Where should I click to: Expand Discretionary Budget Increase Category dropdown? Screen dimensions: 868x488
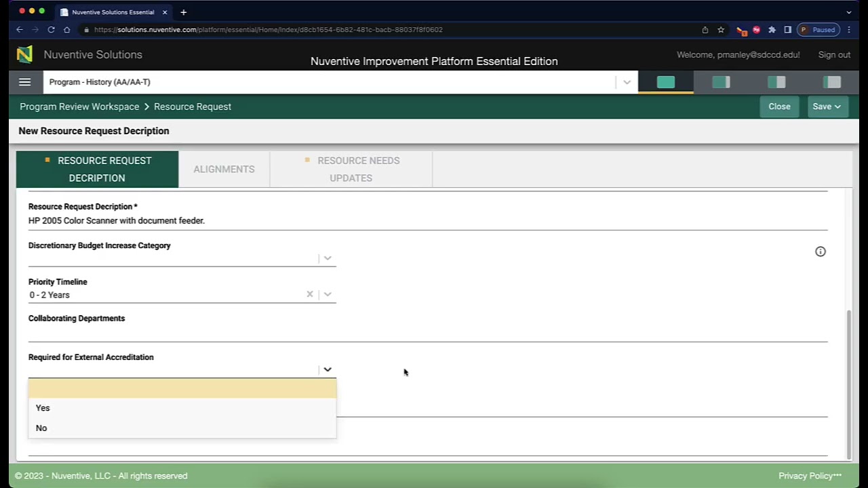point(328,258)
